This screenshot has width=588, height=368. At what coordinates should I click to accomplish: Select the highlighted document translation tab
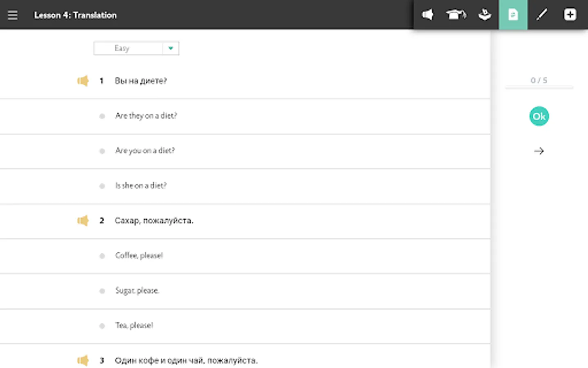tap(513, 15)
